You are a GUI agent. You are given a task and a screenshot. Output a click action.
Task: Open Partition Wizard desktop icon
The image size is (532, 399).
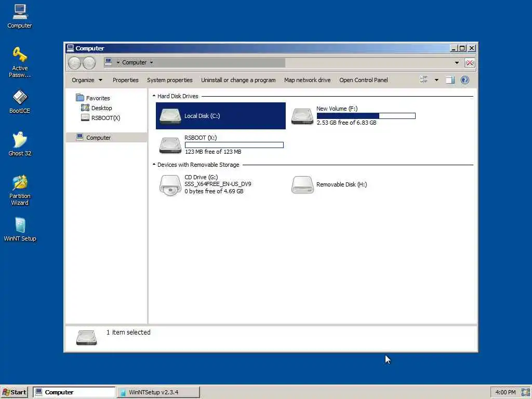pos(20,190)
